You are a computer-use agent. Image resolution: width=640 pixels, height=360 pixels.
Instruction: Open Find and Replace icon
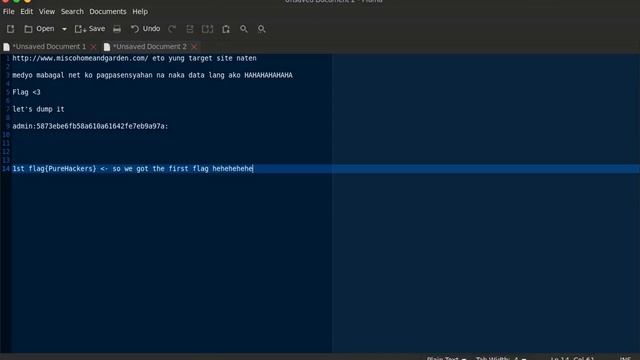(262, 29)
